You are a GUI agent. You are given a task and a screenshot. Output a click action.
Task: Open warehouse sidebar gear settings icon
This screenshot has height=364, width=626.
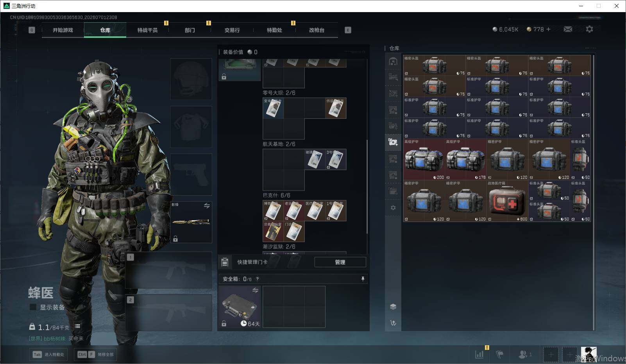point(393,208)
